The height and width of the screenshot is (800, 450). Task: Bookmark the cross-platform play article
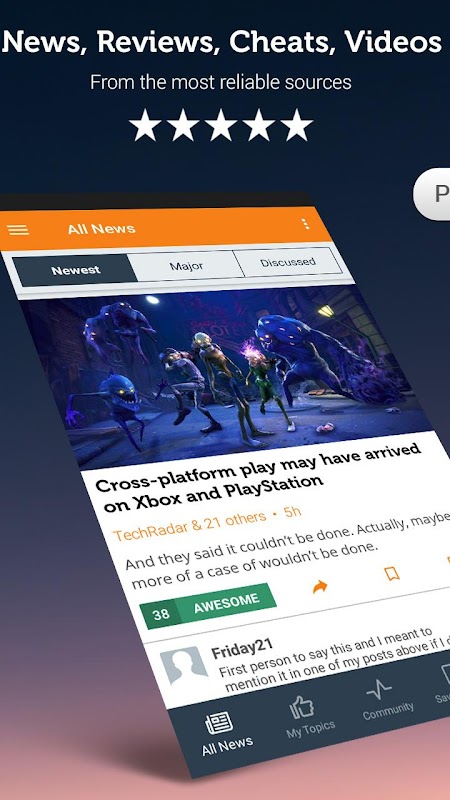[x=391, y=574]
